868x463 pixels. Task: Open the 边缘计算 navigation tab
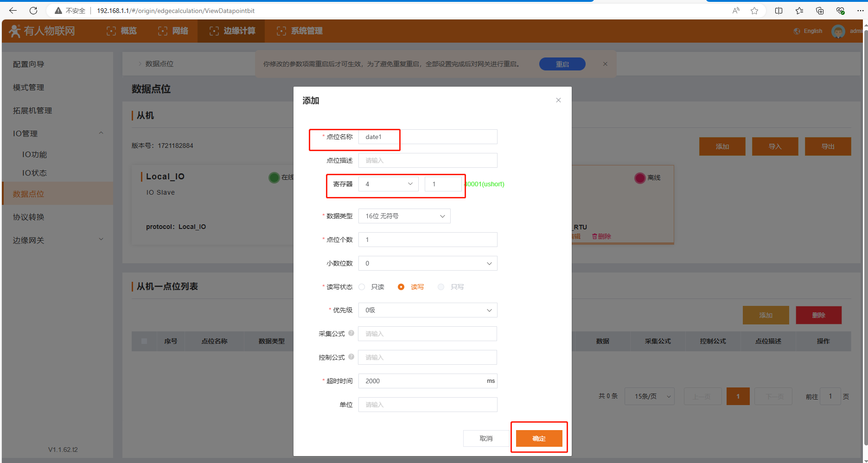click(x=232, y=31)
